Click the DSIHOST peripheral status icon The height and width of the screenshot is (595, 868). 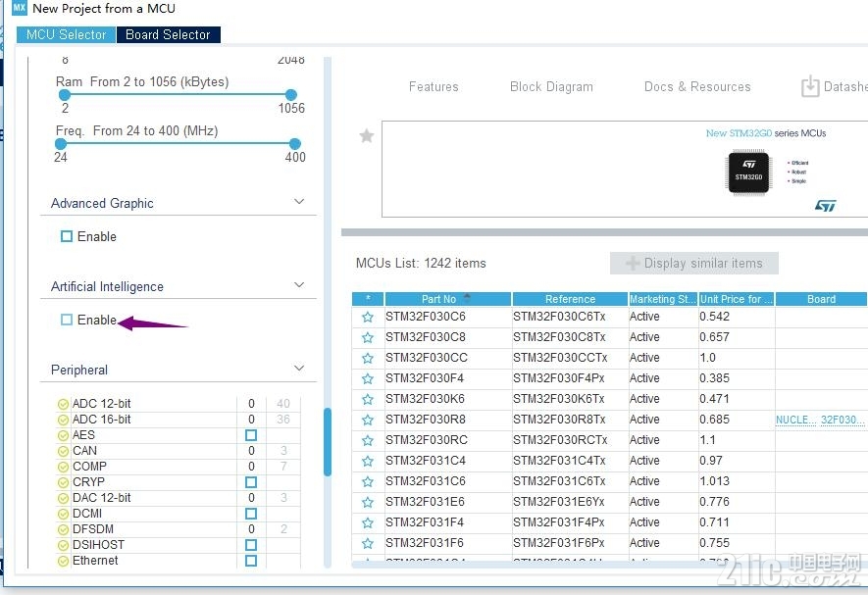(63, 545)
